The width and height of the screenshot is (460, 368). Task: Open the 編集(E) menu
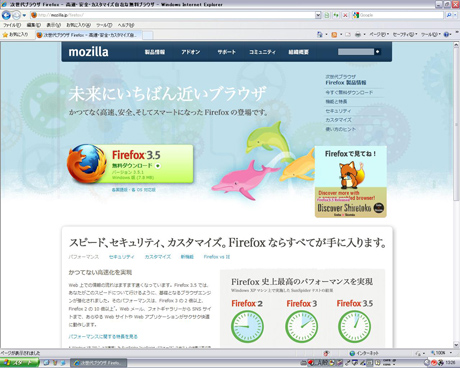(34, 25)
